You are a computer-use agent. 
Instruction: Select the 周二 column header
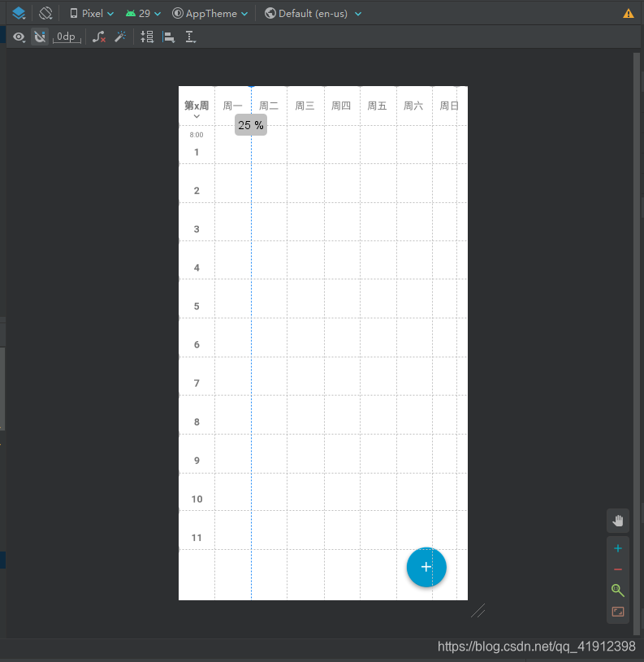pyautogui.click(x=269, y=106)
